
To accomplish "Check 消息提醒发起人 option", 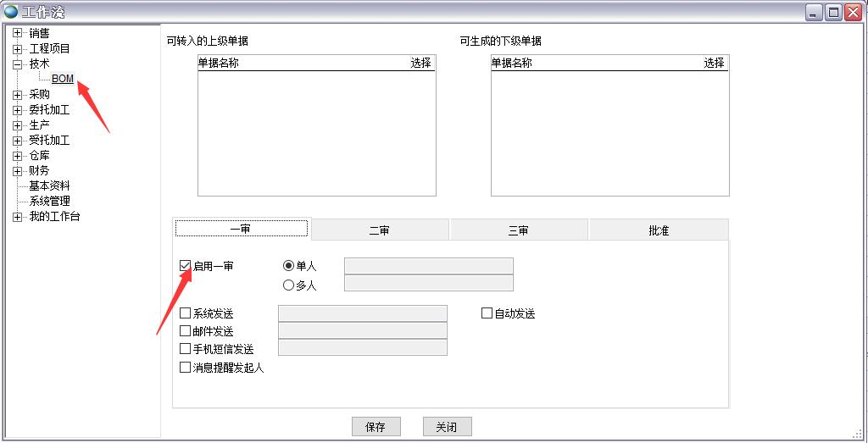I will 186,368.
